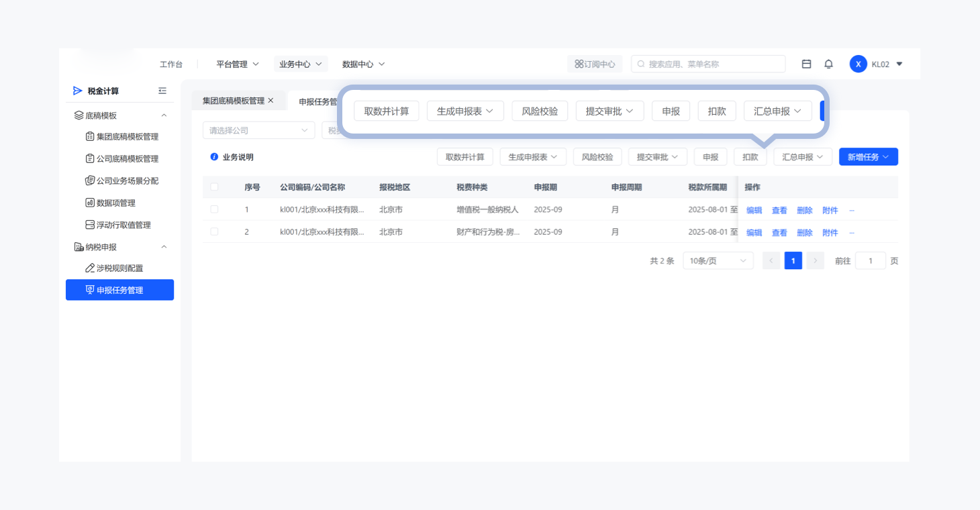Click 编辑 link in first row
The width and height of the screenshot is (980, 510).
(754, 211)
